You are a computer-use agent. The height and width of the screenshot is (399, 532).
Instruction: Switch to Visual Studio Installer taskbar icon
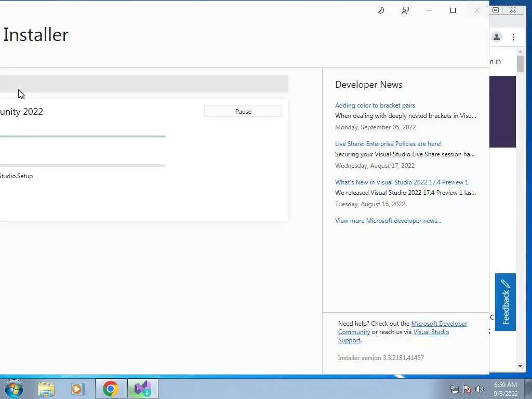pos(143,389)
